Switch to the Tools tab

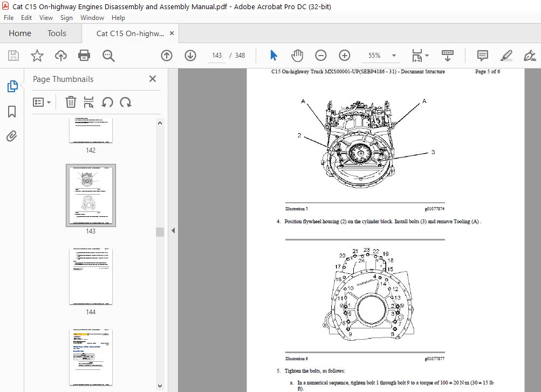pyautogui.click(x=57, y=33)
